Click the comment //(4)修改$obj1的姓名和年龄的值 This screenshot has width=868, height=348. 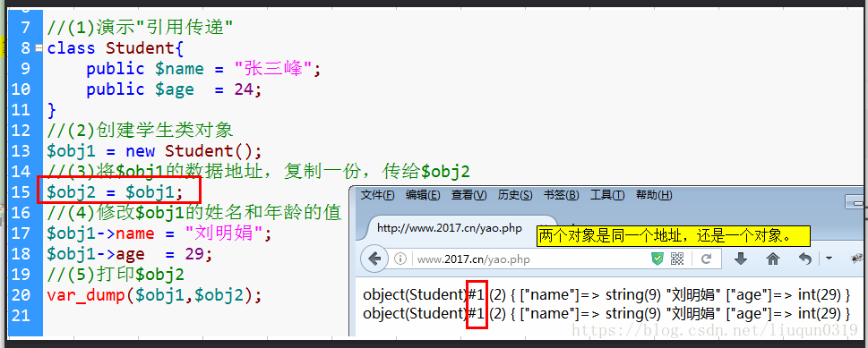193,212
